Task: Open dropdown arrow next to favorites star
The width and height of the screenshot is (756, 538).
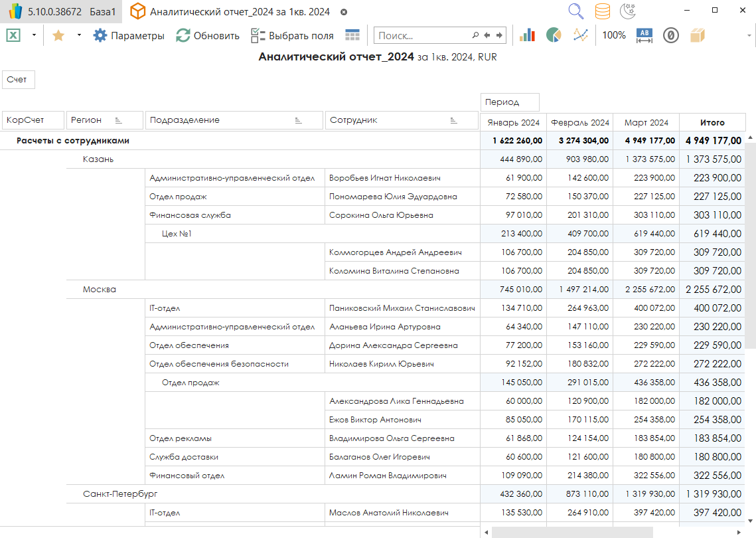Action: [x=79, y=35]
